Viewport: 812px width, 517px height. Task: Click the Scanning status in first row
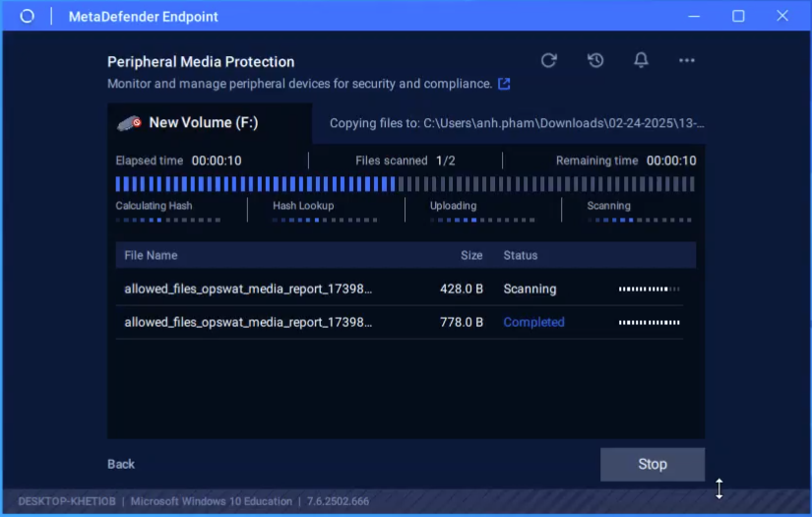[530, 290]
